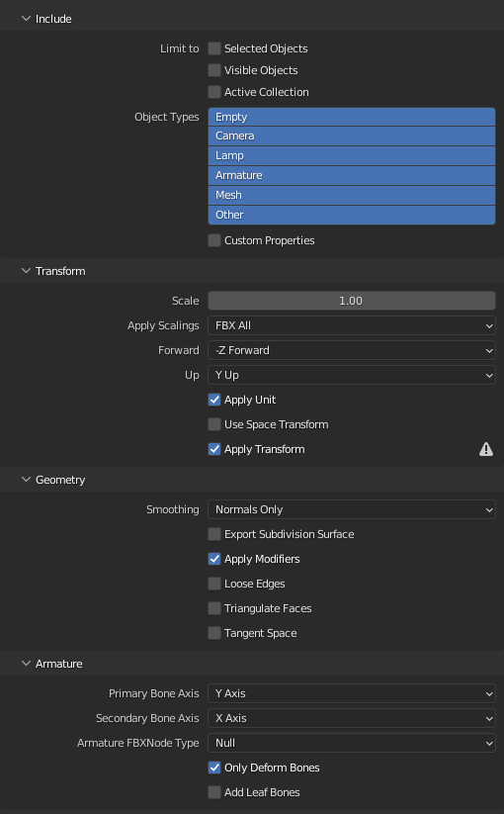Click the Scale value field
504x814 pixels.
(352, 301)
